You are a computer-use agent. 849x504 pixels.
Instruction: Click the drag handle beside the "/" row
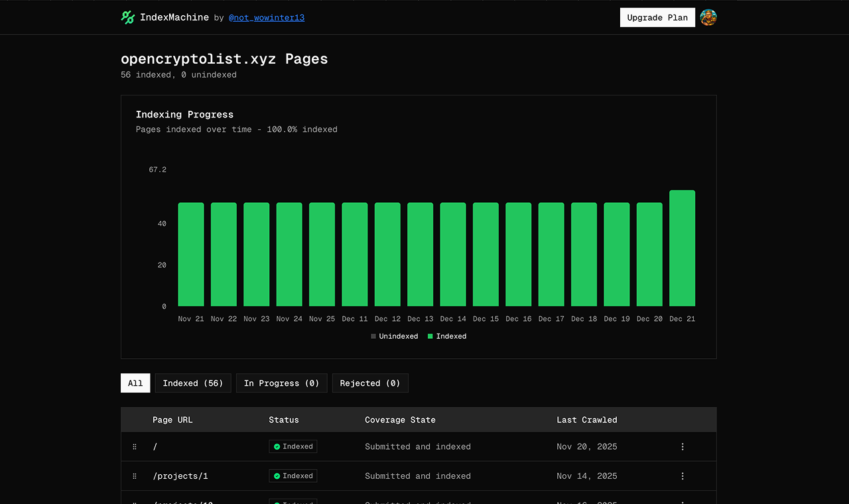point(135,446)
